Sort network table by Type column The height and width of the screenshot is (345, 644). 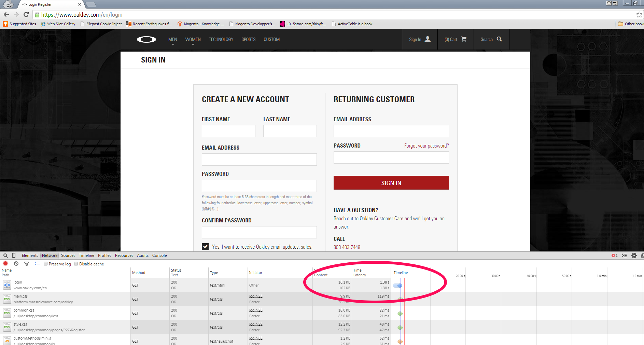[228, 273]
